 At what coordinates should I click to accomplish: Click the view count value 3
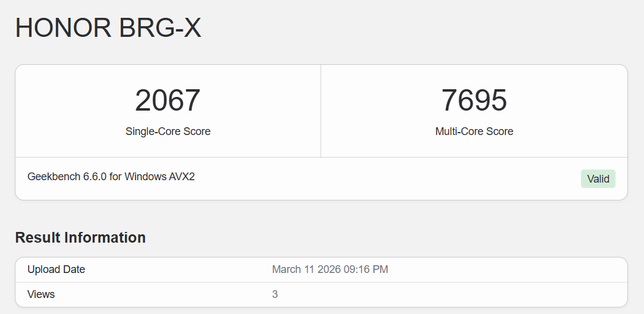275,294
